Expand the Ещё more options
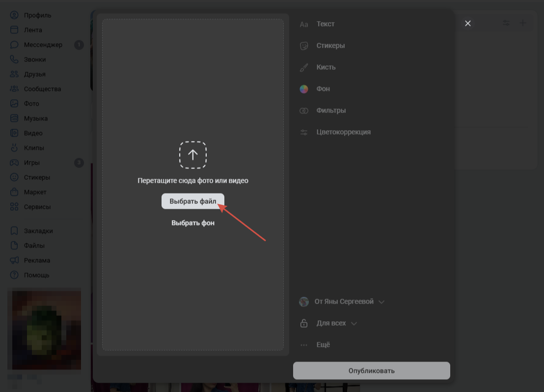Screen dimensions: 544x392 coord(315,345)
